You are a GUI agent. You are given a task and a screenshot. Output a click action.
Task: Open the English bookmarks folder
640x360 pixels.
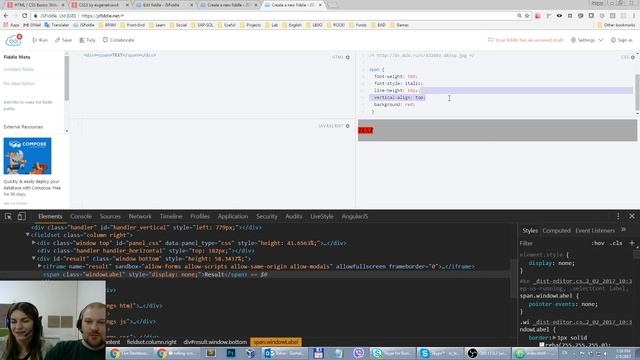[291, 25]
